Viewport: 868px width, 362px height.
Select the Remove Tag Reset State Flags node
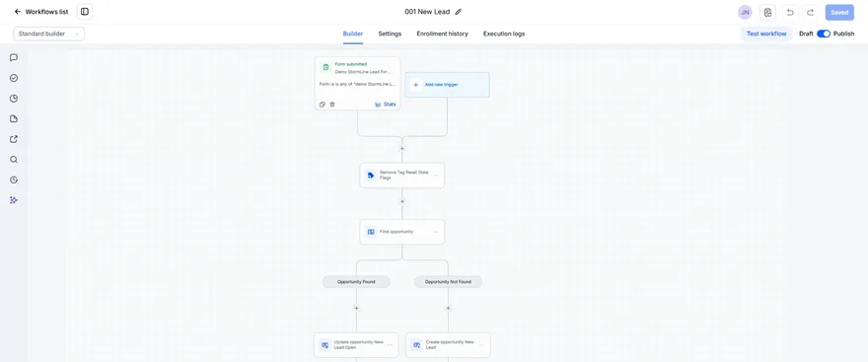(401, 175)
